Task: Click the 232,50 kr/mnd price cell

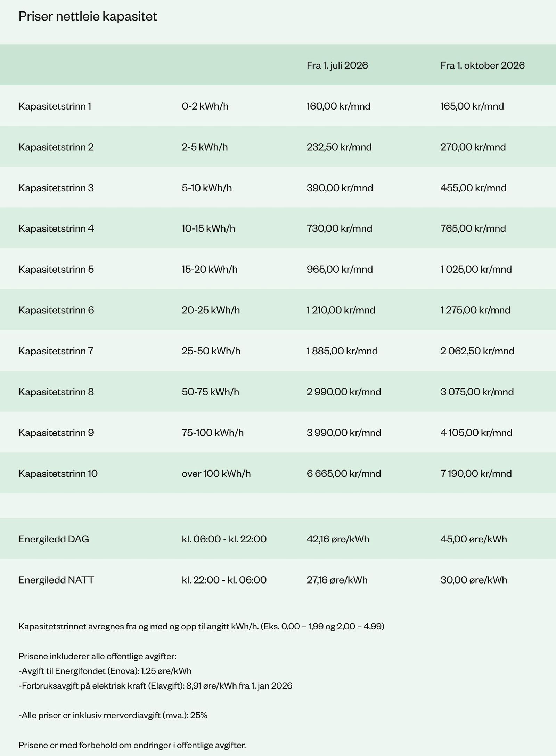Action: coord(339,147)
